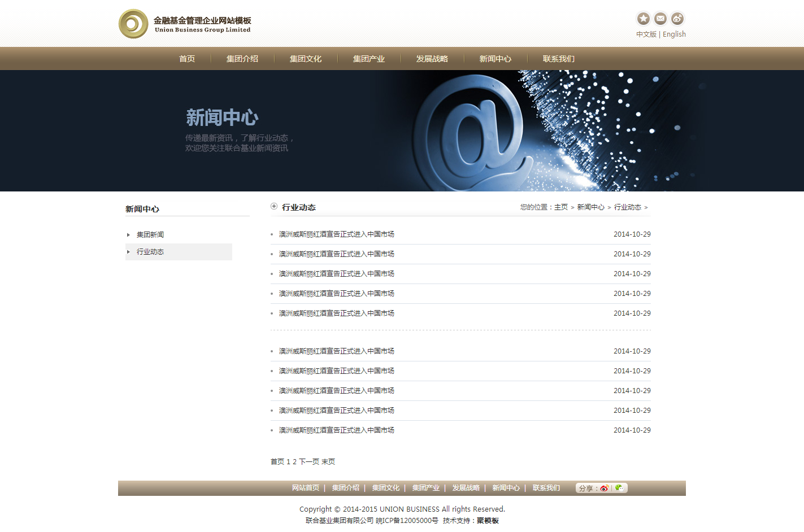Open the first news article in the list

pos(337,234)
